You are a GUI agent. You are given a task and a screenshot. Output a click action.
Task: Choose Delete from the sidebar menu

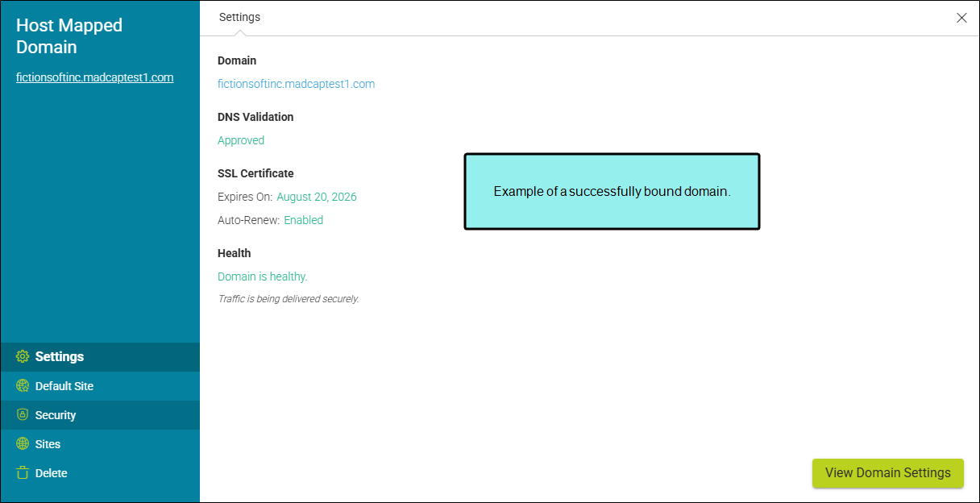pos(51,473)
